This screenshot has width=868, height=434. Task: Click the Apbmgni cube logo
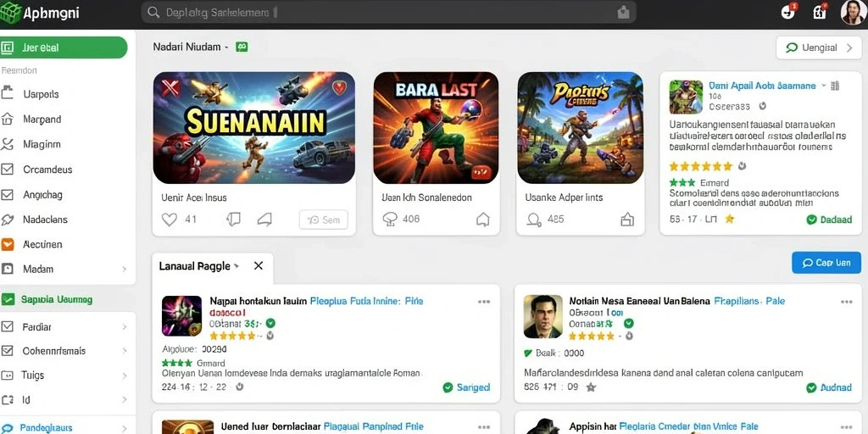[11, 12]
